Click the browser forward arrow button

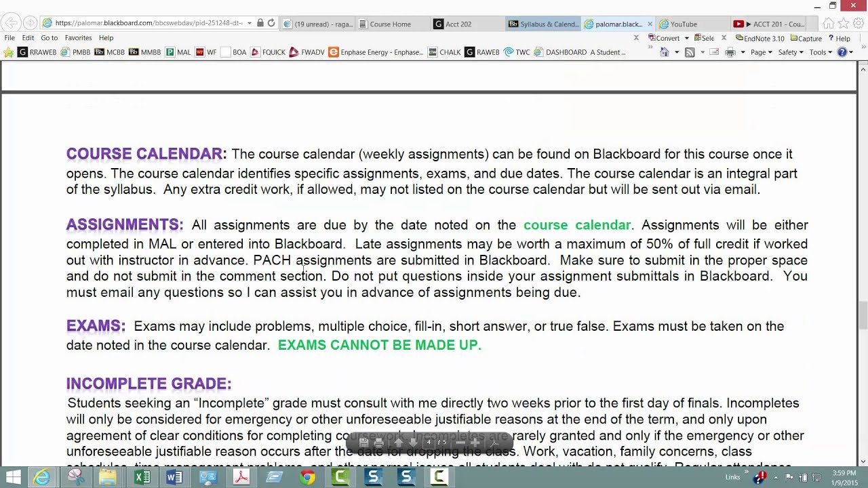tap(31, 23)
